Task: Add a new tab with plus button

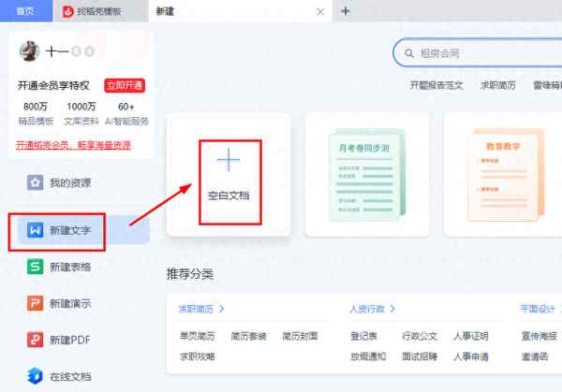Action: pos(345,11)
